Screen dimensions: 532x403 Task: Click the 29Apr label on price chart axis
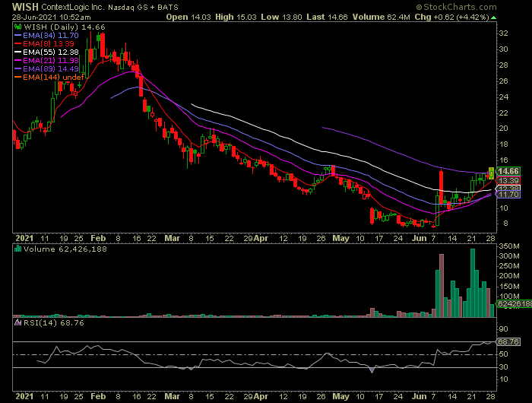256,238
